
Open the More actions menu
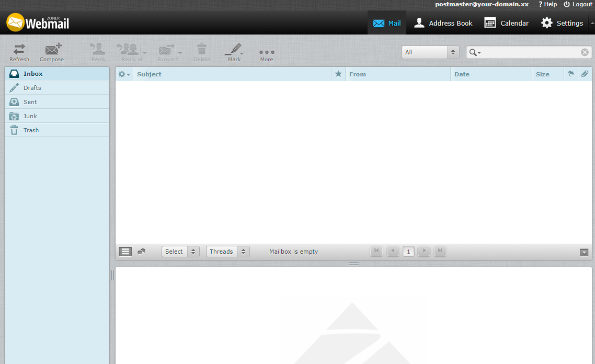point(267,53)
